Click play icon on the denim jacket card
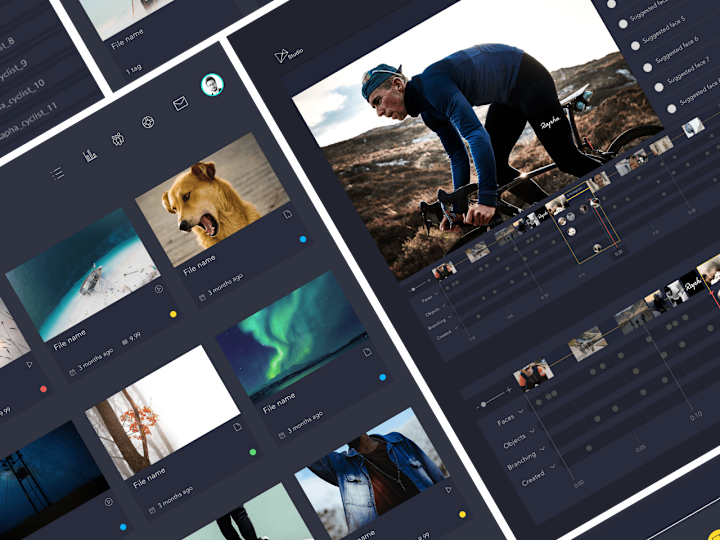The width and height of the screenshot is (720, 540). [449, 490]
